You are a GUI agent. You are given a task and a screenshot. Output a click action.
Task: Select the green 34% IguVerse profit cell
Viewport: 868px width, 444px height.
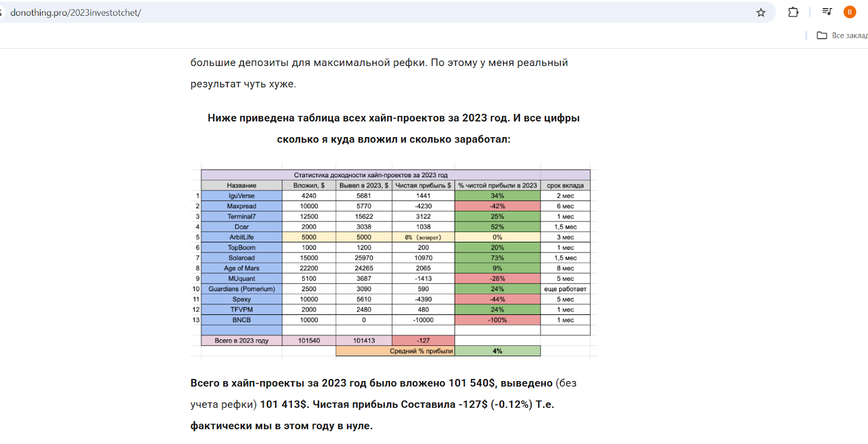pos(497,196)
